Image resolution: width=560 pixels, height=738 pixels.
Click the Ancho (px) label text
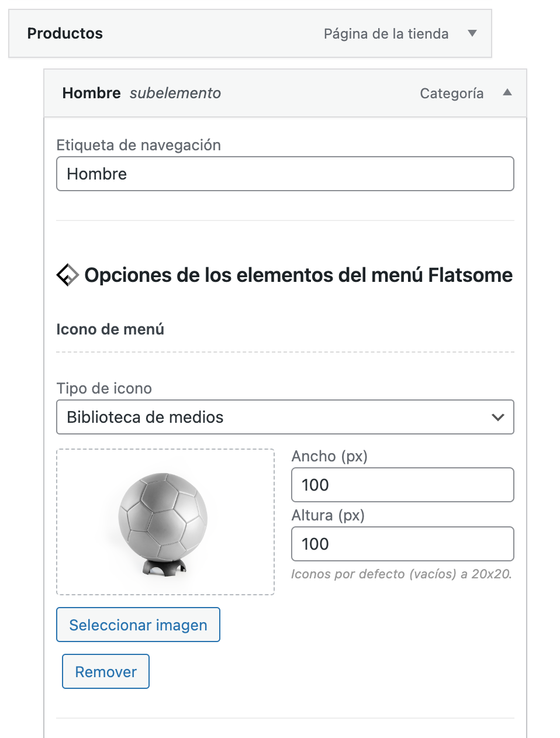pyautogui.click(x=329, y=456)
